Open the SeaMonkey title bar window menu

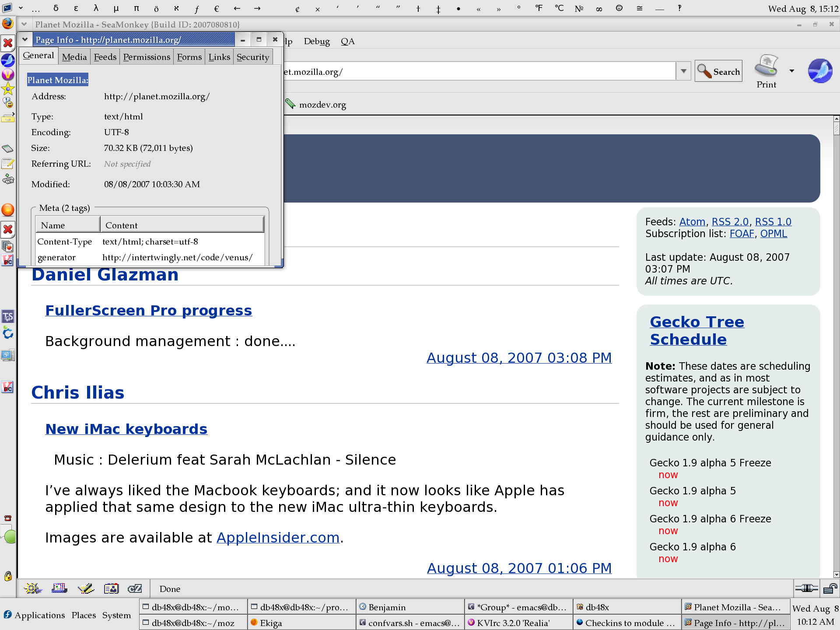point(24,24)
